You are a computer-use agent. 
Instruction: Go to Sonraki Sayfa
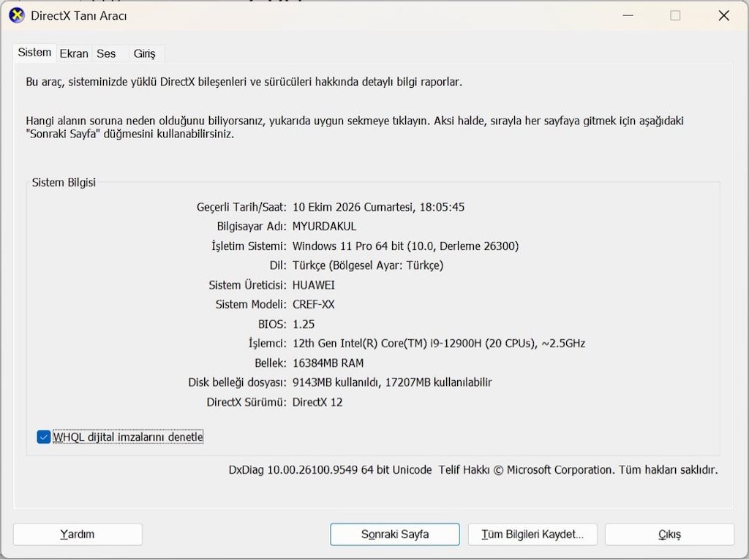[x=394, y=534]
